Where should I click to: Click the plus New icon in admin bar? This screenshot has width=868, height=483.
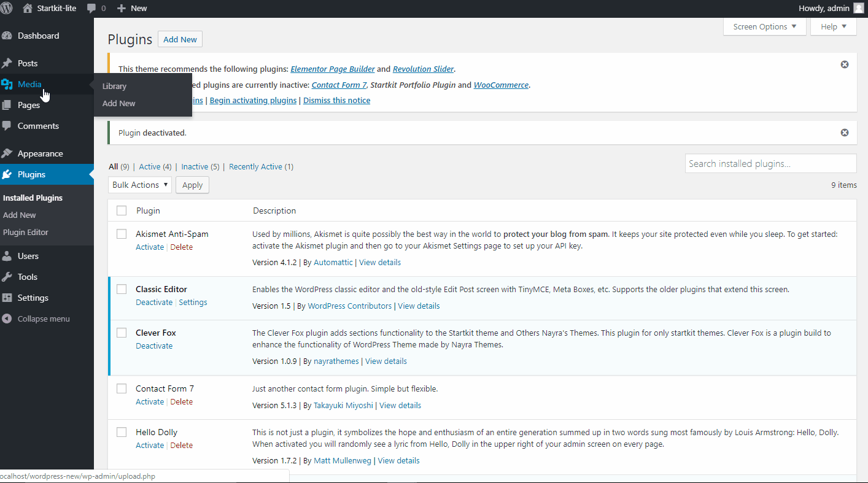pos(122,9)
